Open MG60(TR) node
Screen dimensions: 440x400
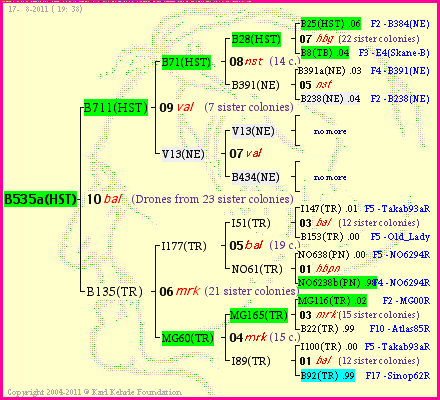[x=188, y=338]
